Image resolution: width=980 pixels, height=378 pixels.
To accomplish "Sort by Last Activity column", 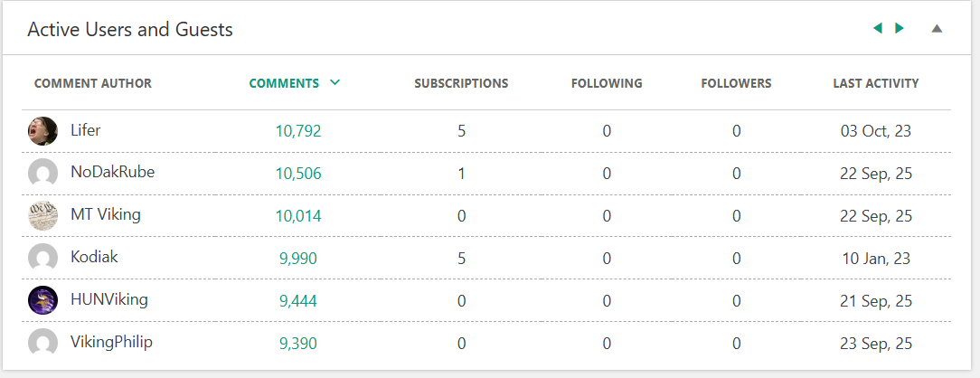I will pyautogui.click(x=875, y=83).
